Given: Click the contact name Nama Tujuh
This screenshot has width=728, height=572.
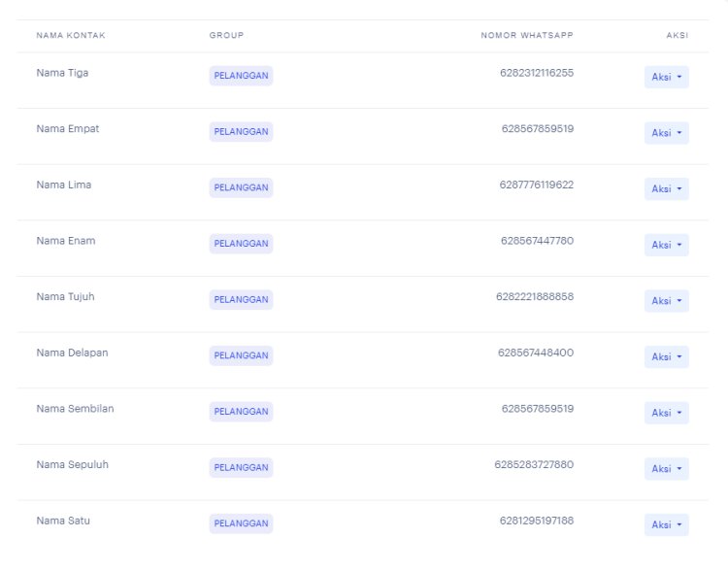Looking at the screenshot, I should coord(65,297).
